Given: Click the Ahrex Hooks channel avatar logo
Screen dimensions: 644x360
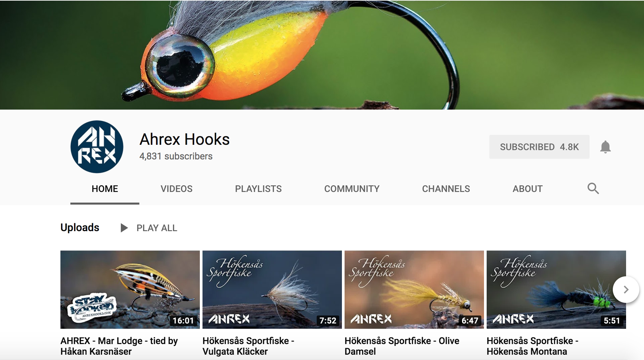Looking at the screenshot, I should point(97,147).
